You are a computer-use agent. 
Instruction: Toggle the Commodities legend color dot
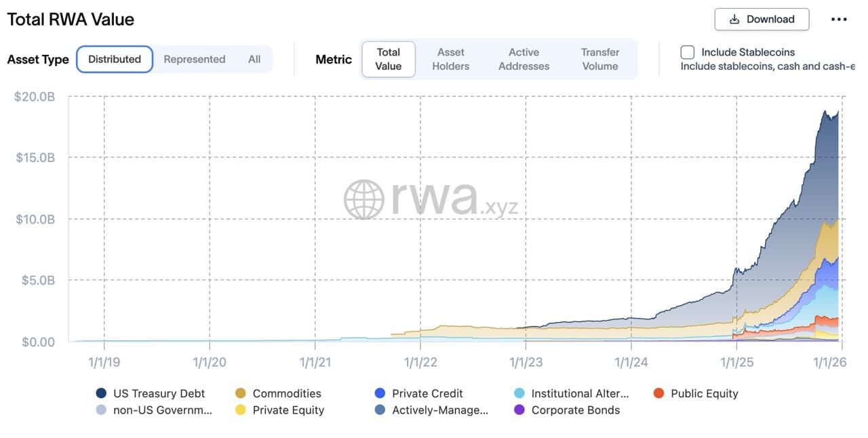pos(241,393)
